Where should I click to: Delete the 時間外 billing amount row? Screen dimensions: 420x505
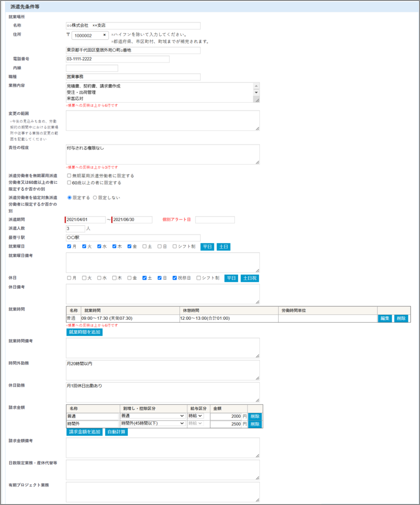click(x=255, y=424)
